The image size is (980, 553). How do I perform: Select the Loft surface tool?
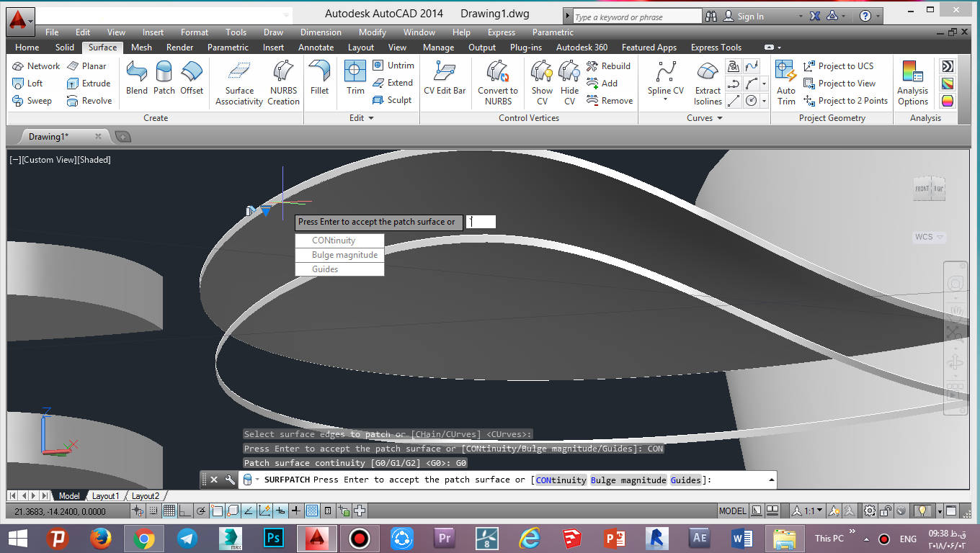[27, 83]
